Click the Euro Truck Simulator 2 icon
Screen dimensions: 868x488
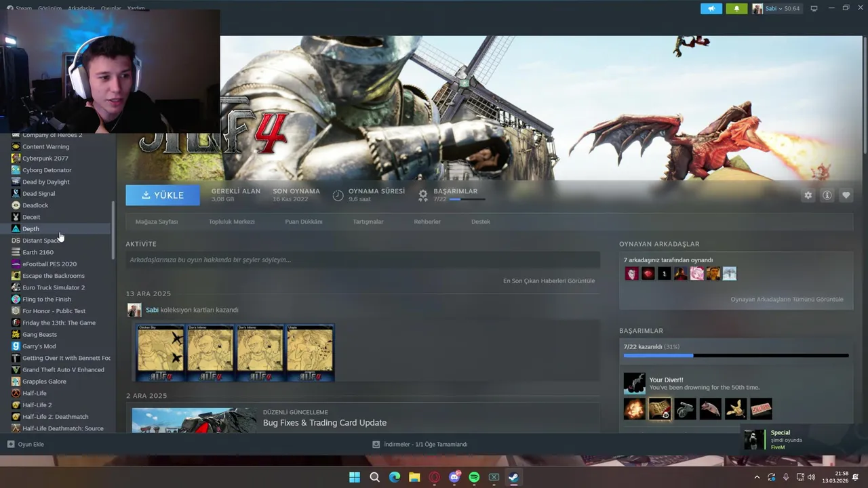click(x=16, y=287)
